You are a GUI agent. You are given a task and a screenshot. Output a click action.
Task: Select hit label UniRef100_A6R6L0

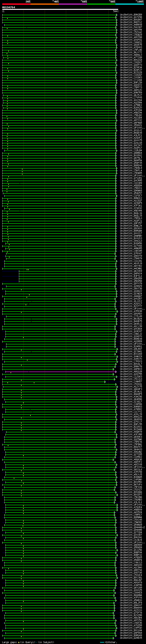point(131,55)
